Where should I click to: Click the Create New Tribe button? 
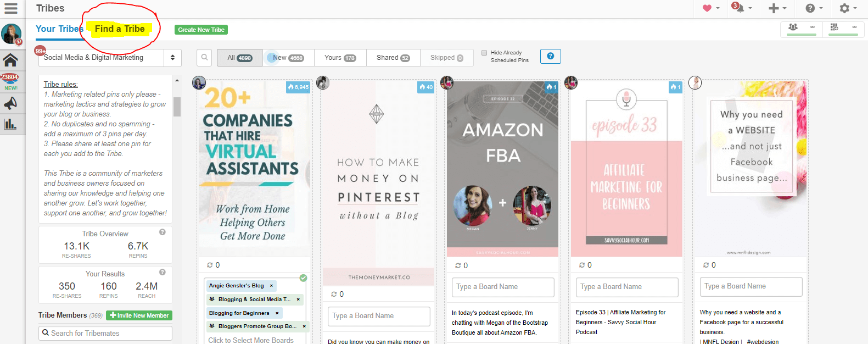(x=201, y=30)
